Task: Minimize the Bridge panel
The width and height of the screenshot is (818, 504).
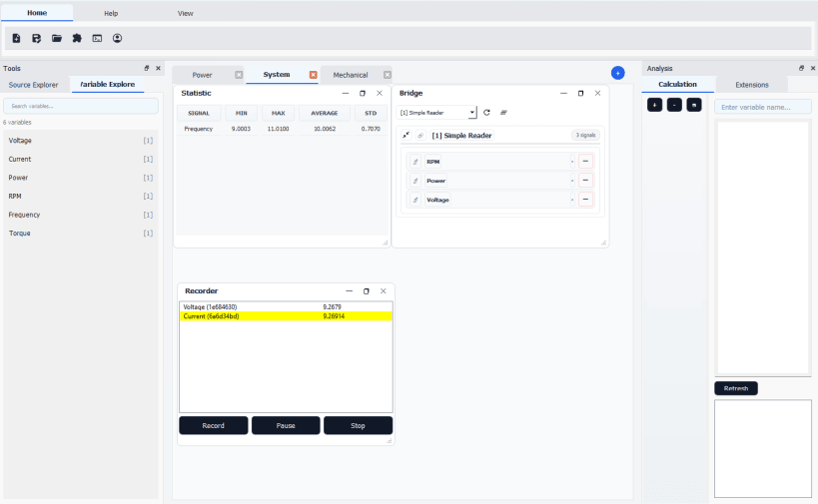Action: coord(563,93)
